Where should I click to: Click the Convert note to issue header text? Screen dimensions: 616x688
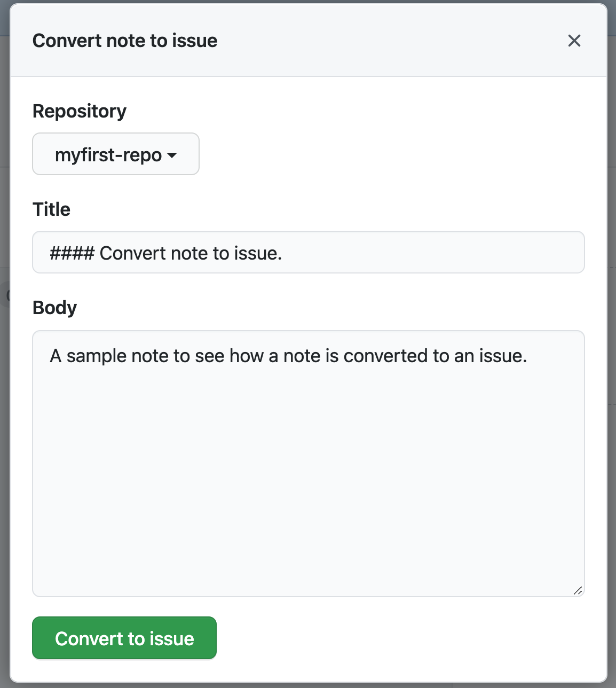[125, 41]
